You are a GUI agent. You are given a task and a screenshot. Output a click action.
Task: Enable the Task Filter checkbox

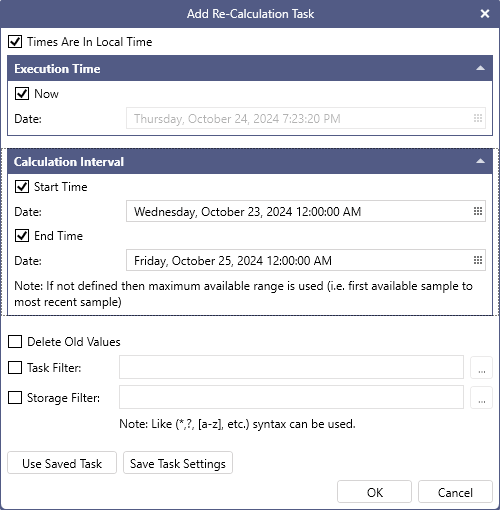pos(15,368)
